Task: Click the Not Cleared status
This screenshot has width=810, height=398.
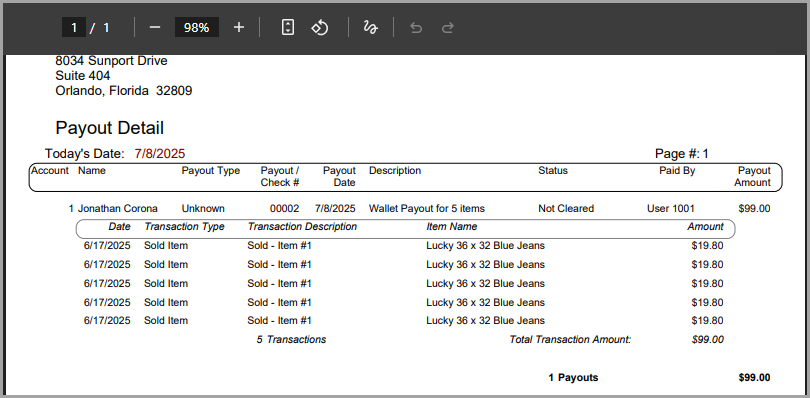Action: click(566, 209)
